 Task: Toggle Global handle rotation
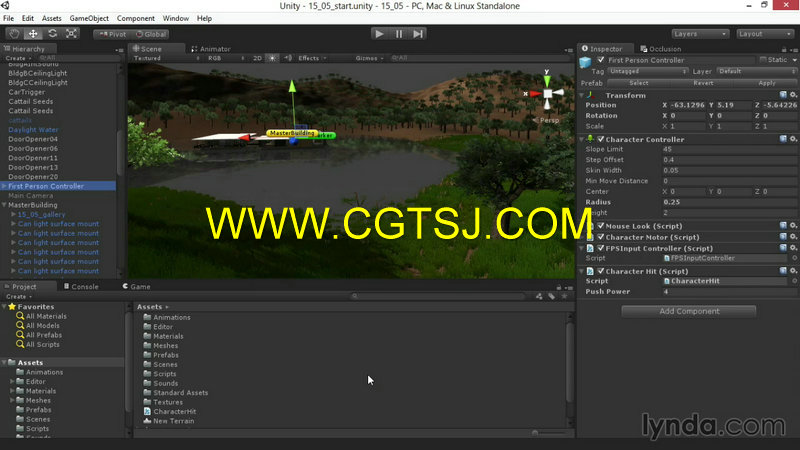click(x=151, y=34)
